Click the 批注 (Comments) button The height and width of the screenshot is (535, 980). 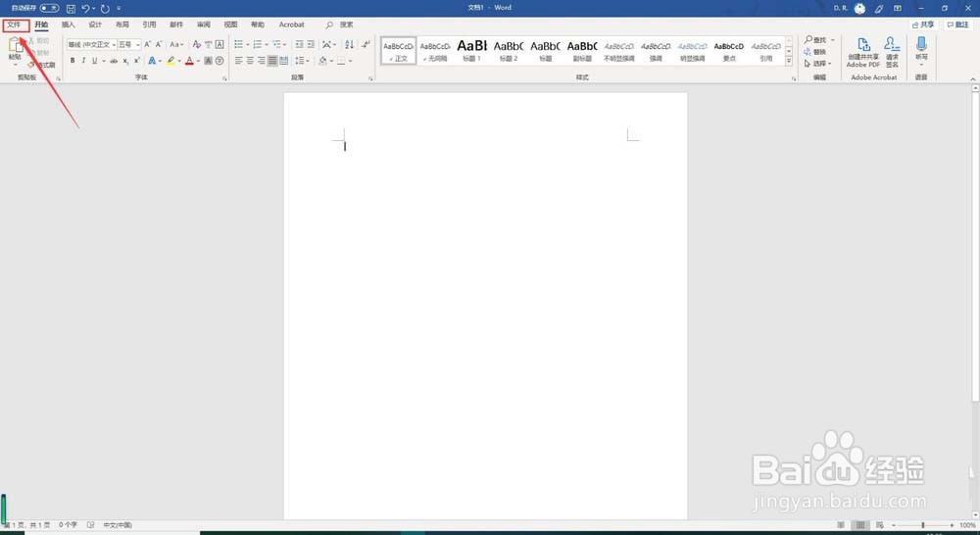(x=957, y=24)
